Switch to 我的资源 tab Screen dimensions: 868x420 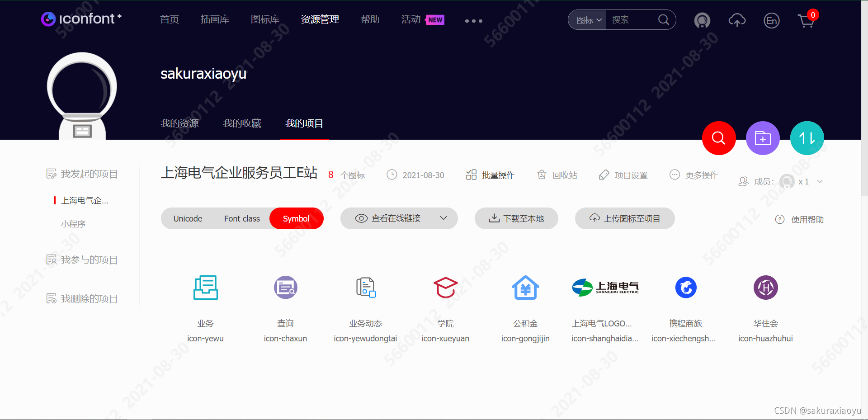[179, 123]
